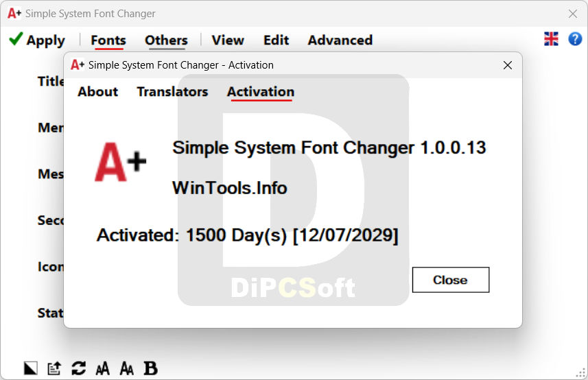Click the large A+ logo in dialog
The height and width of the screenshot is (380, 588).
click(x=120, y=162)
